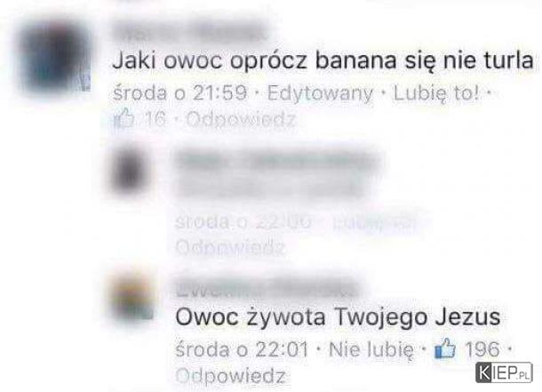The image size is (542, 392).
Task: Open the third commenter's colorful avatar
Action: pos(134,297)
